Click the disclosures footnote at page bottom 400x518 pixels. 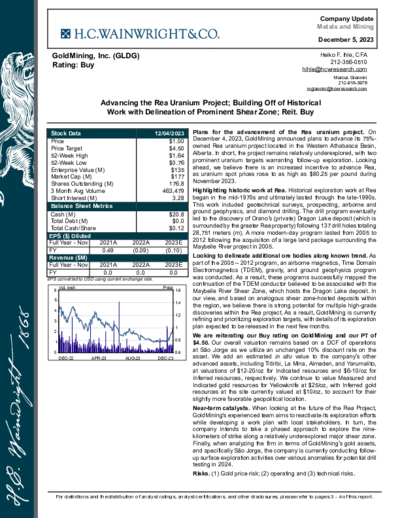coord(214,497)
